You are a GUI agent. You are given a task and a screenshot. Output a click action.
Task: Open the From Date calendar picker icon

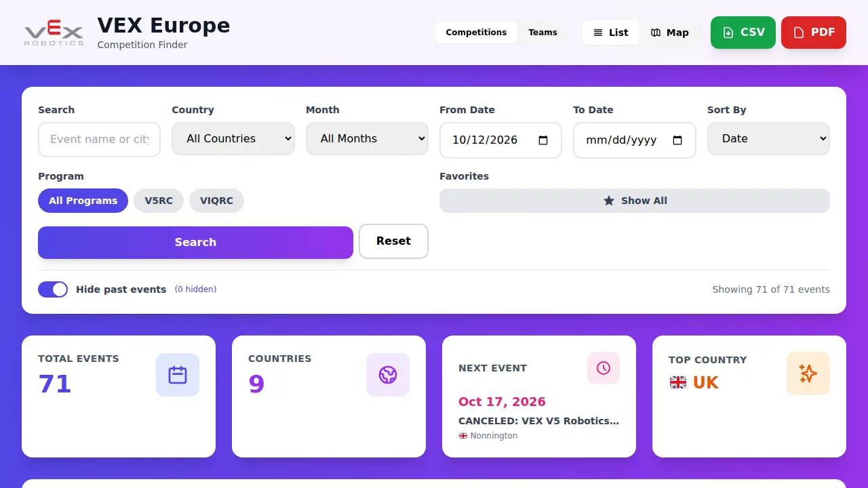[x=543, y=140]
